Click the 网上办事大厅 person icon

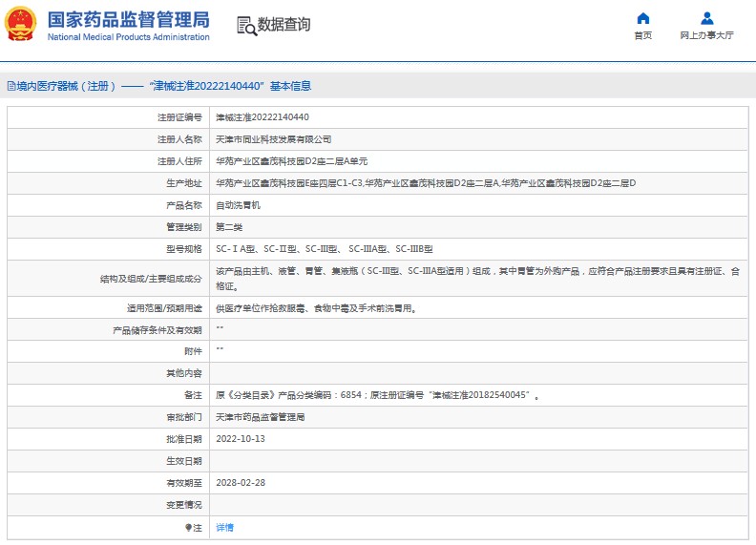(706, 18)
